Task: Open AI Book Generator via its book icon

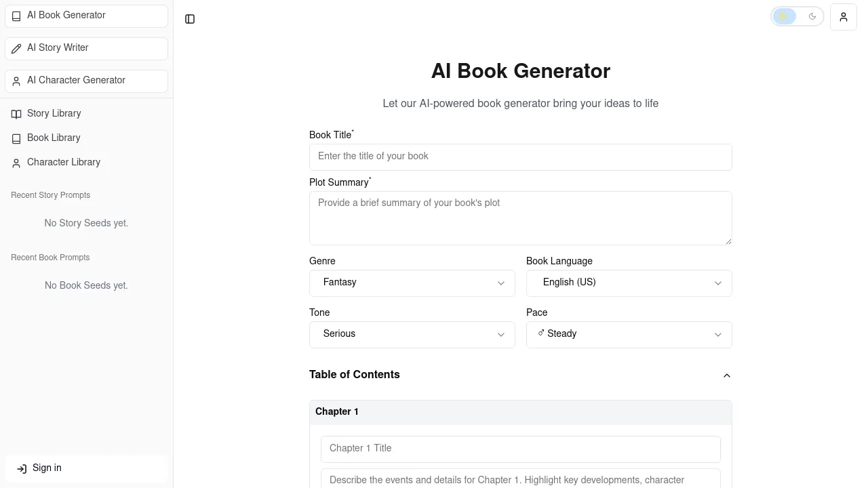Action: pos(16,16)
